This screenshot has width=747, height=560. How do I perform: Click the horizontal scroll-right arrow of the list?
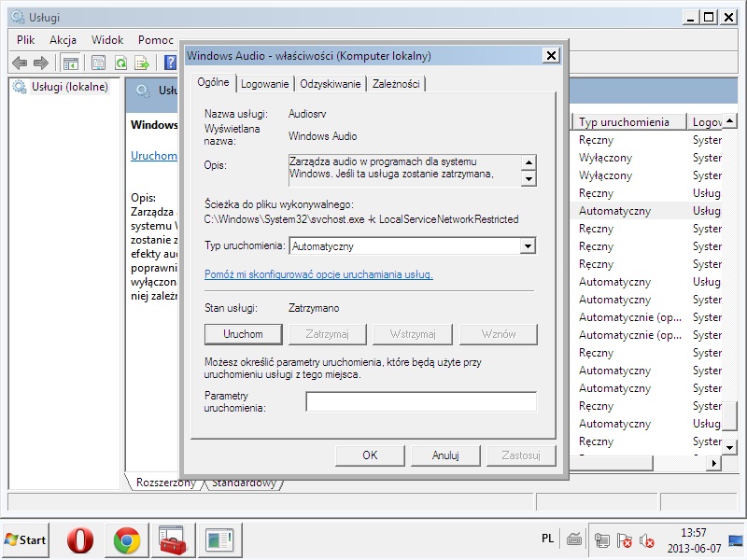[x=713, y=463]
